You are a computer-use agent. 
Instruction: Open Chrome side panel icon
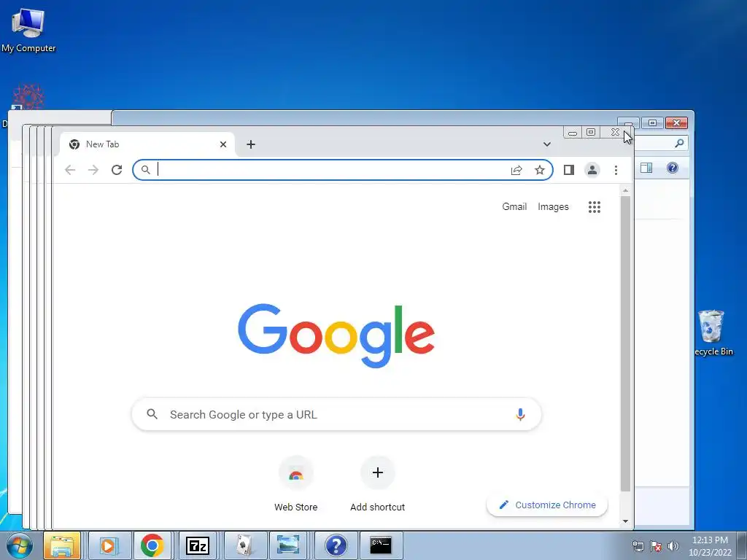pos(569,170)
